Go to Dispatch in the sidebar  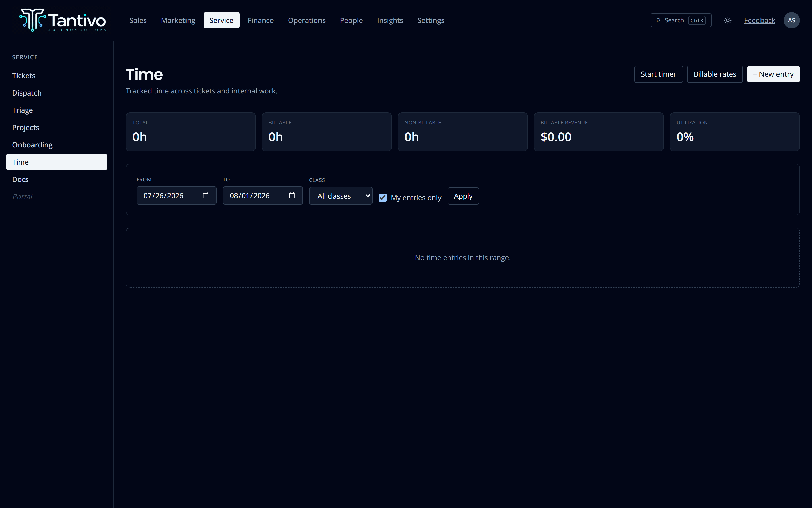click(56, 93)
